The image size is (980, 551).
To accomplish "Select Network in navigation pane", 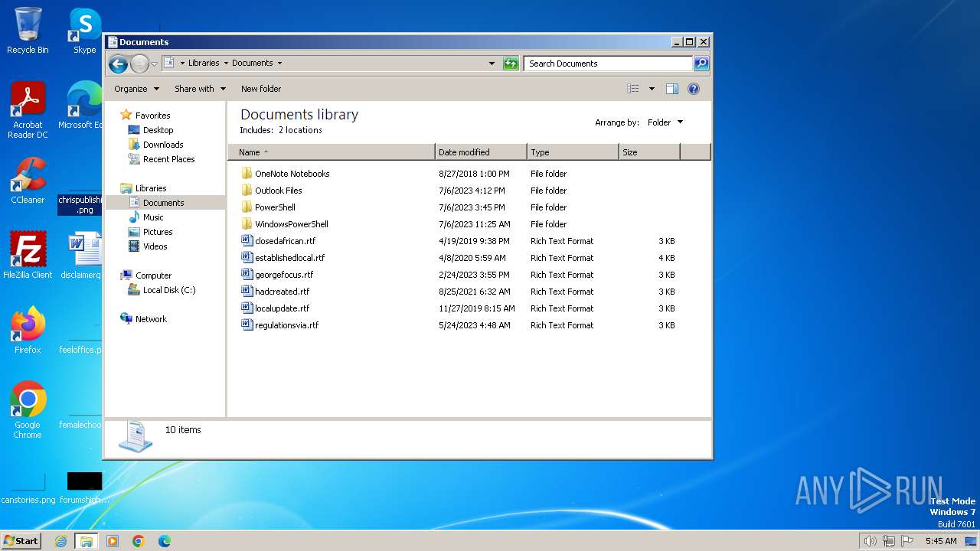I will coord(151,319).
